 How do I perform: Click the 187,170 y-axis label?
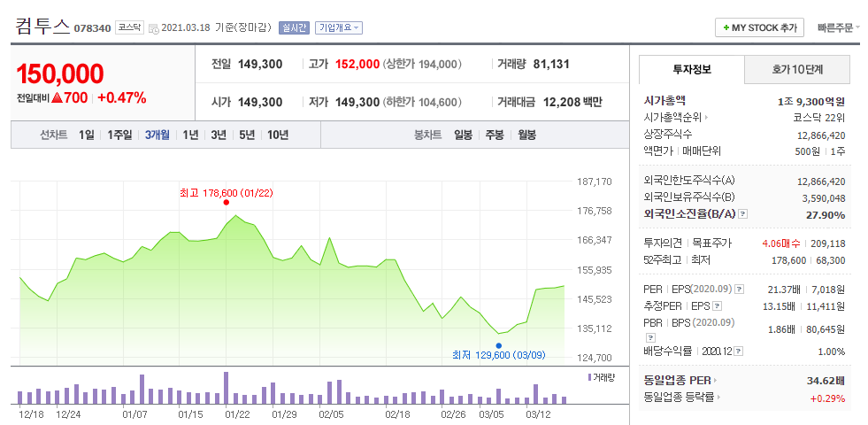(595, 182)
